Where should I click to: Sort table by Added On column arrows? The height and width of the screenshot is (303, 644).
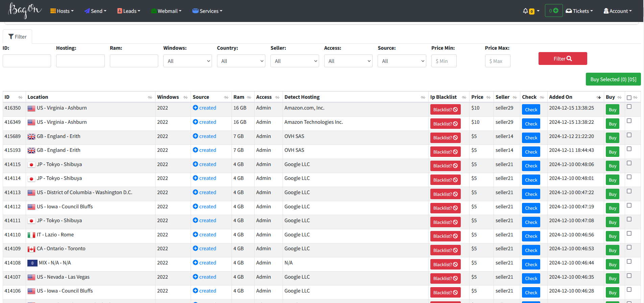[x=599, y=97]
